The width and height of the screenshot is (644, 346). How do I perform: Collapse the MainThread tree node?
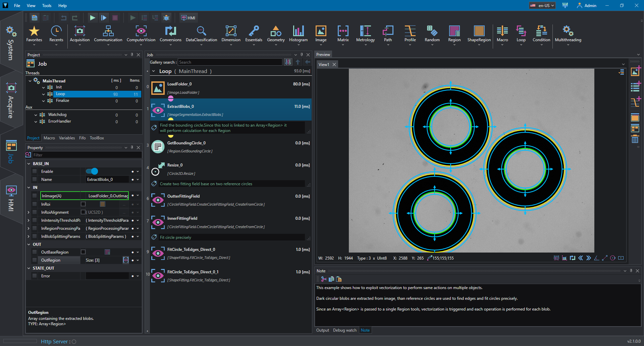coord(30,81)
